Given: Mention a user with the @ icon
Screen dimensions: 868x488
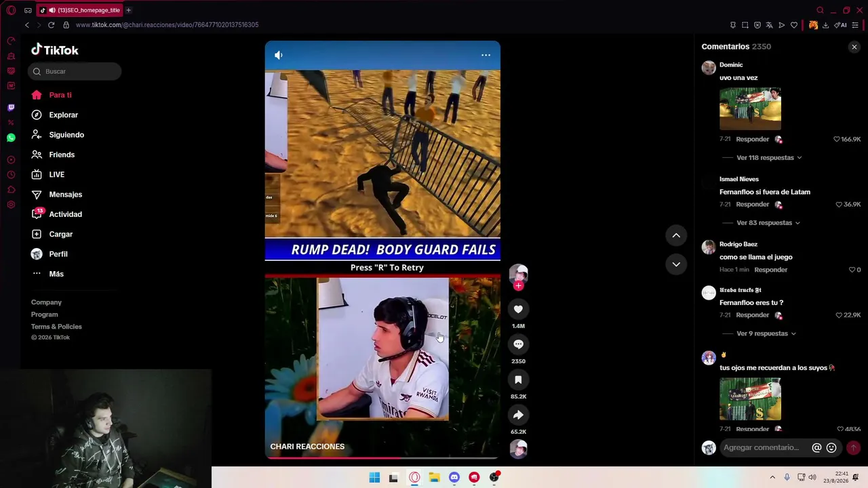Looking at the screenshot, I should tap(816, 447).
